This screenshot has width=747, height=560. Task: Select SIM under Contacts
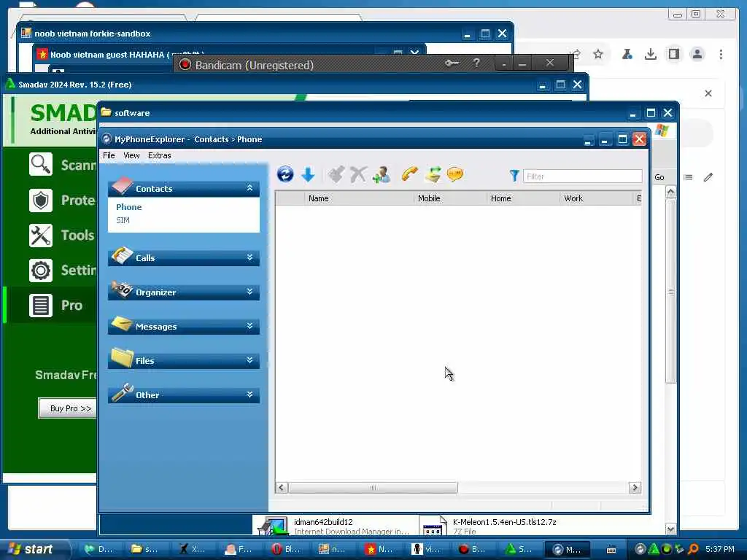123,220
